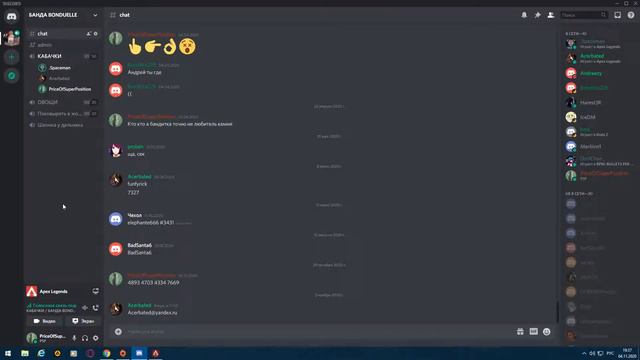This screenshot has width=640, height=360.
Task: Show pinned messages
Action: tap(538, 15)
